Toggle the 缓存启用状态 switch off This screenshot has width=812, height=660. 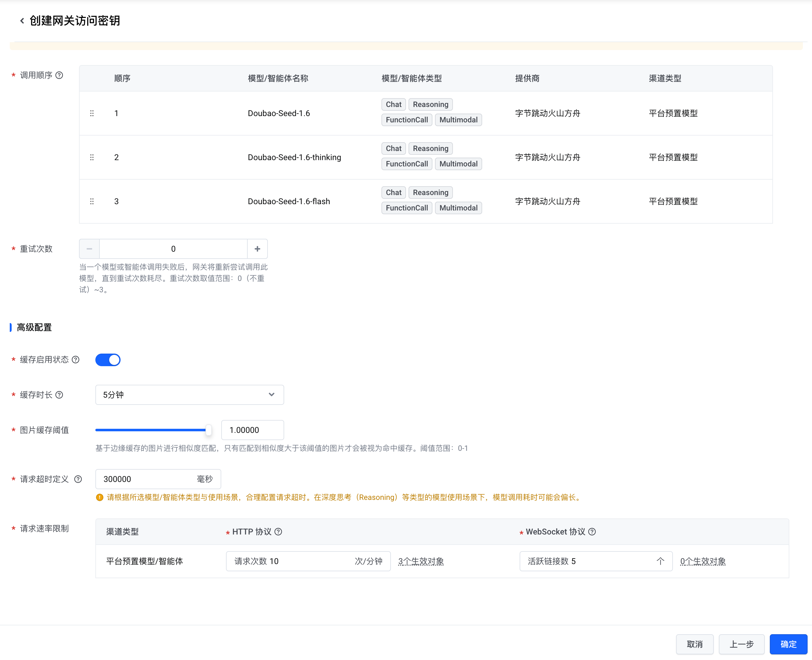108,360
